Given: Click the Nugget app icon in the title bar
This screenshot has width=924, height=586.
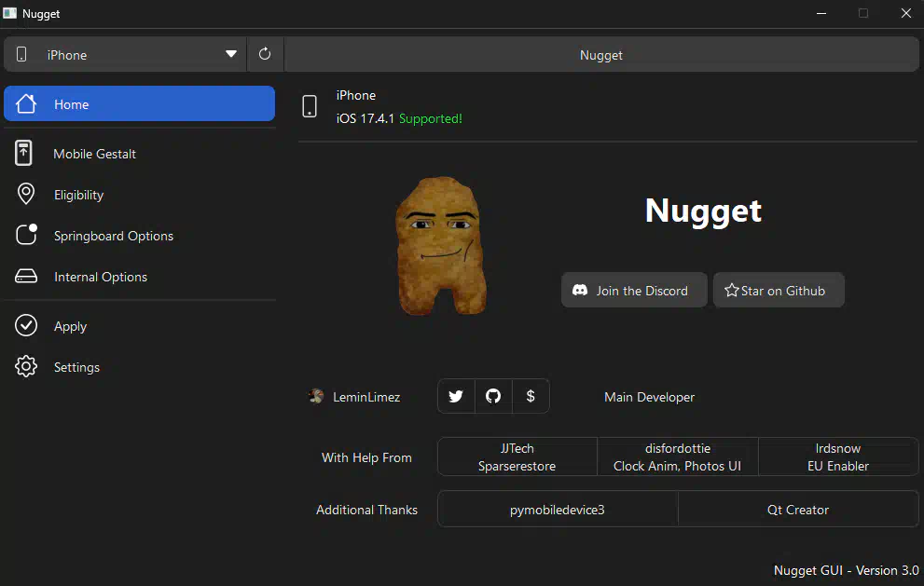Looking at the screenshot, I should pos(9,13).
